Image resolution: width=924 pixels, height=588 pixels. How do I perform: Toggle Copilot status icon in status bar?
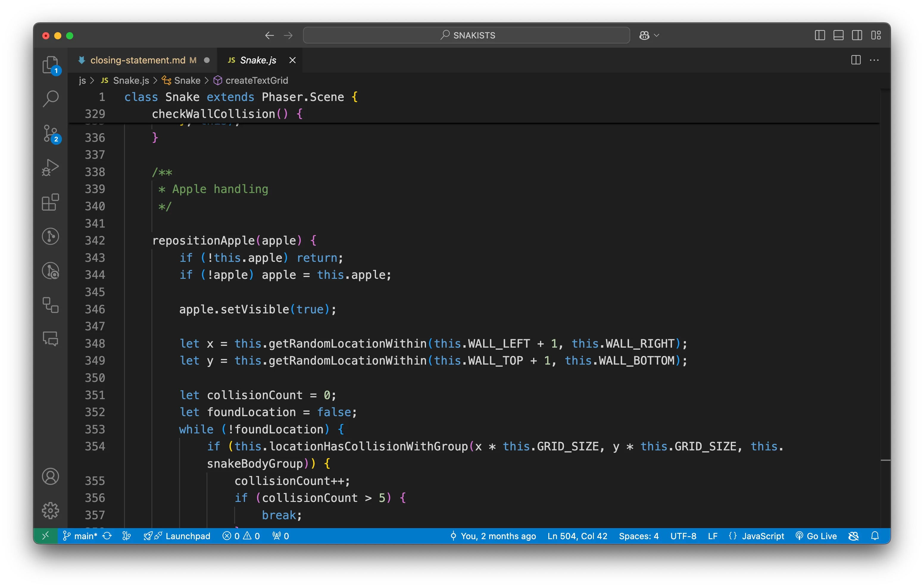click(853, 536)
